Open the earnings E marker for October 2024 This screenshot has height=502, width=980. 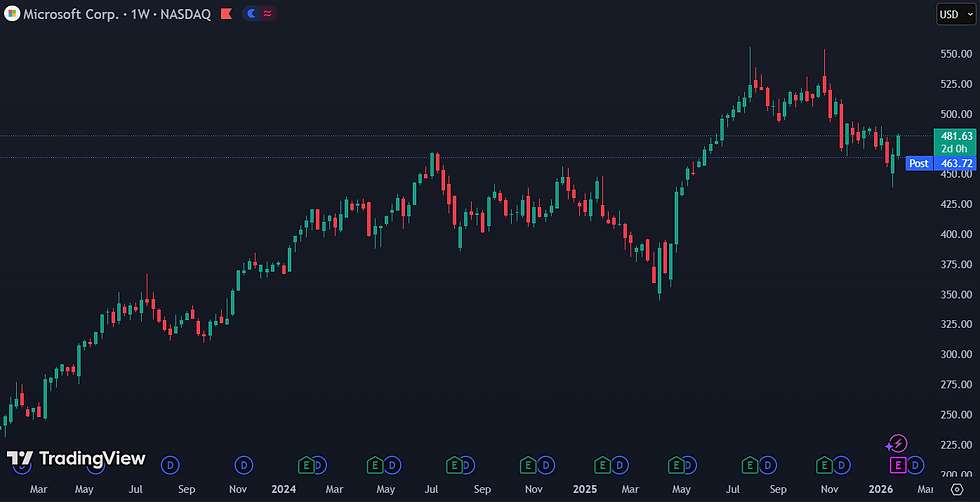[528, 464]
